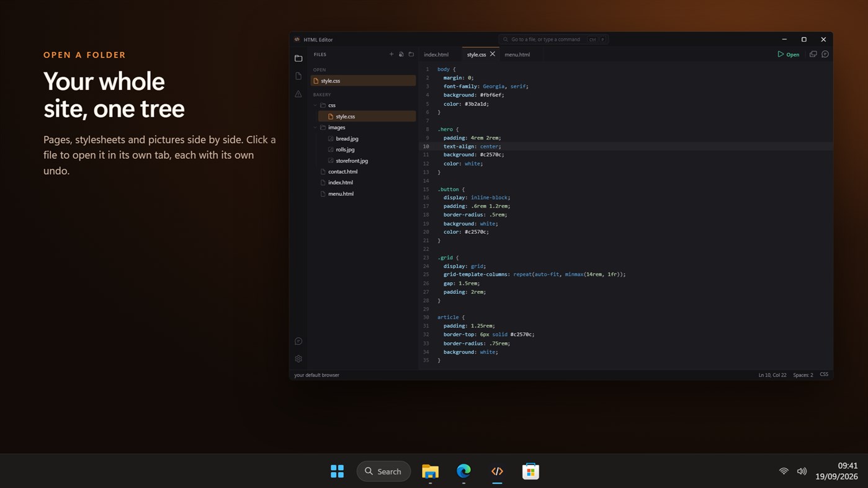The width and height of the screenshot is (868, 488).
Task: Click the feedback chat icon in left sidebar
Action: coord(298,342)
